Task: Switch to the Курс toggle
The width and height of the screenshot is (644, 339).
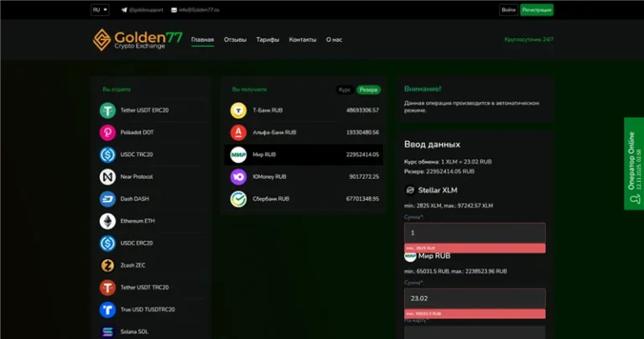Action: pyautogui.click(x=345, y=90)
